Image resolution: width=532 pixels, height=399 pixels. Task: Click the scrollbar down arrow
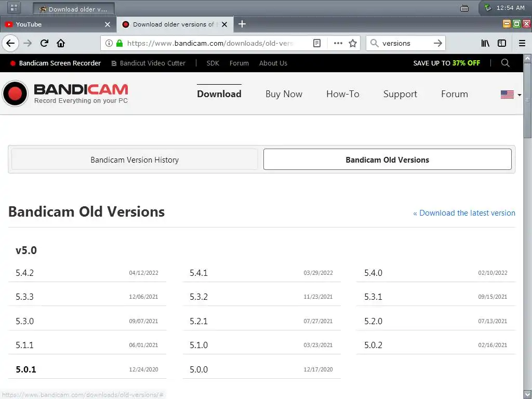point(527,395)
